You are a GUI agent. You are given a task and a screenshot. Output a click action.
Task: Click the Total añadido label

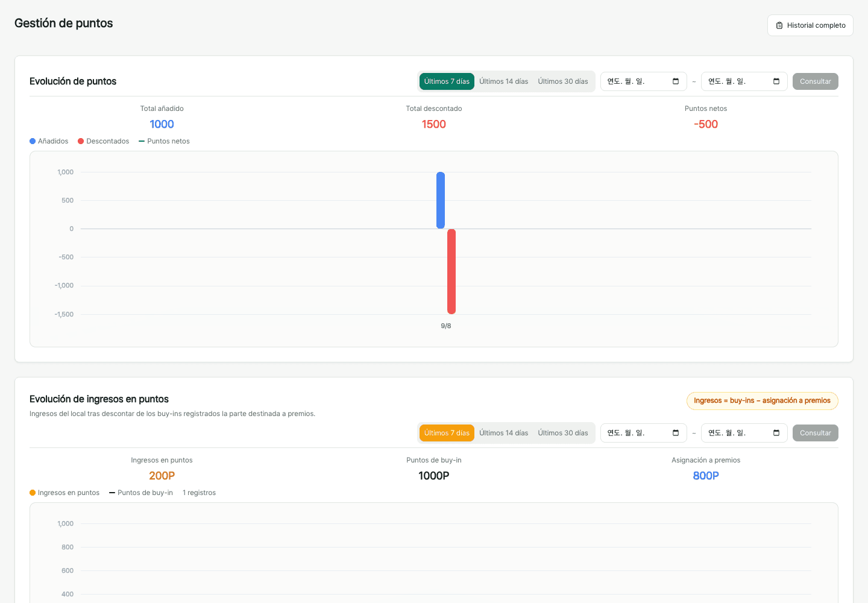click(162, 109)
